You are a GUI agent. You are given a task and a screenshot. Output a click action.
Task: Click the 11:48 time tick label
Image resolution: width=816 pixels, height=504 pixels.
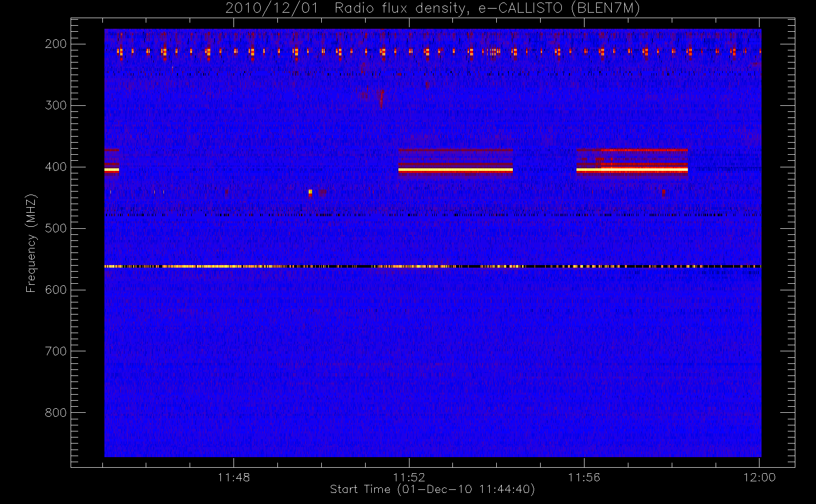pos(234,477)
